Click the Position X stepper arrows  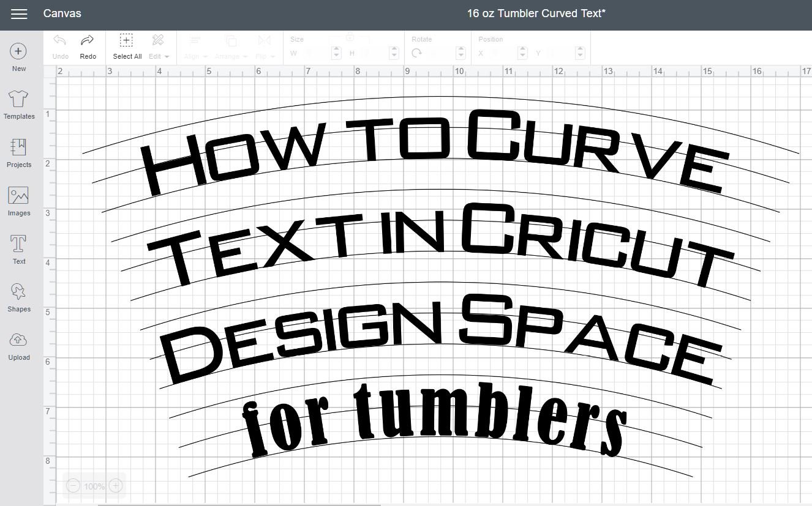522,54
